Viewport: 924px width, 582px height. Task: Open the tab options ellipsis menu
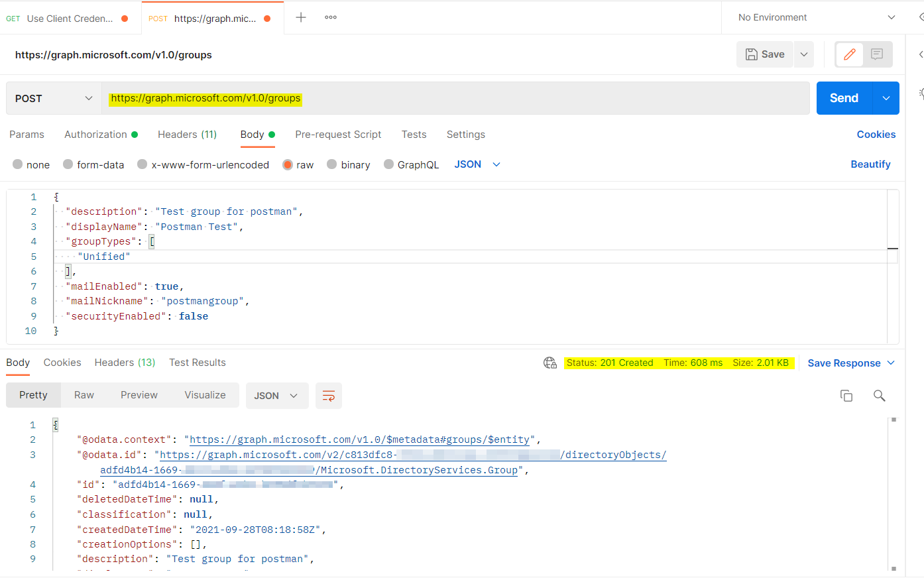point(331,17)
